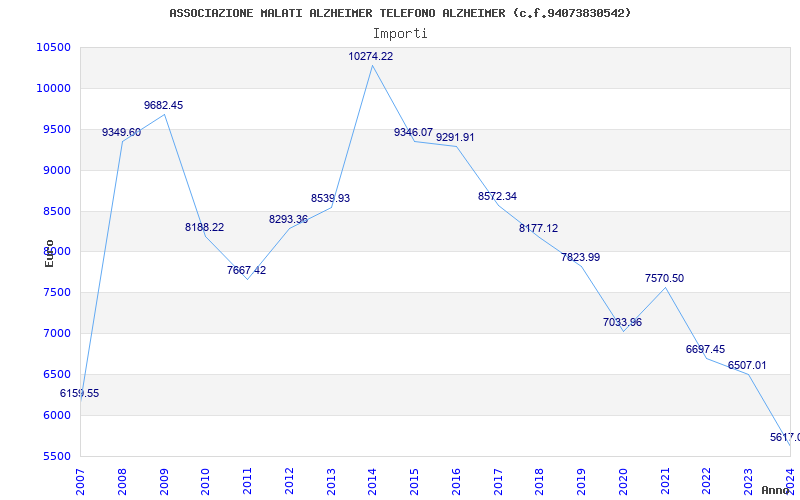800x500 pixels.
Task: Select the 8293.36 value
Action: [x=288, y=219]
